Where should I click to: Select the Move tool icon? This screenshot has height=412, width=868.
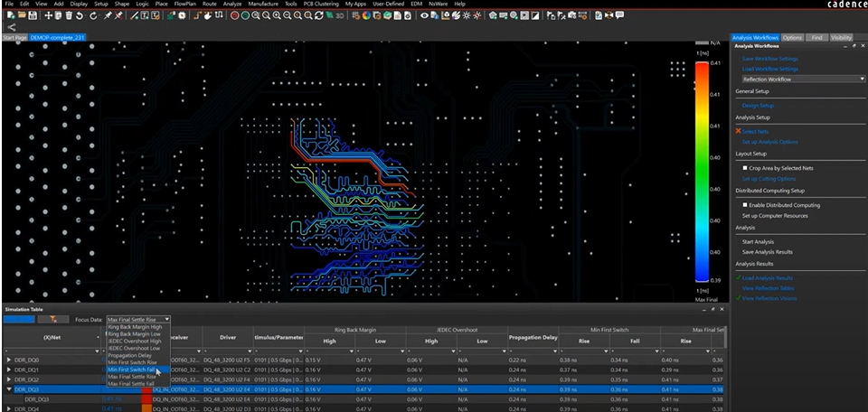48,15
